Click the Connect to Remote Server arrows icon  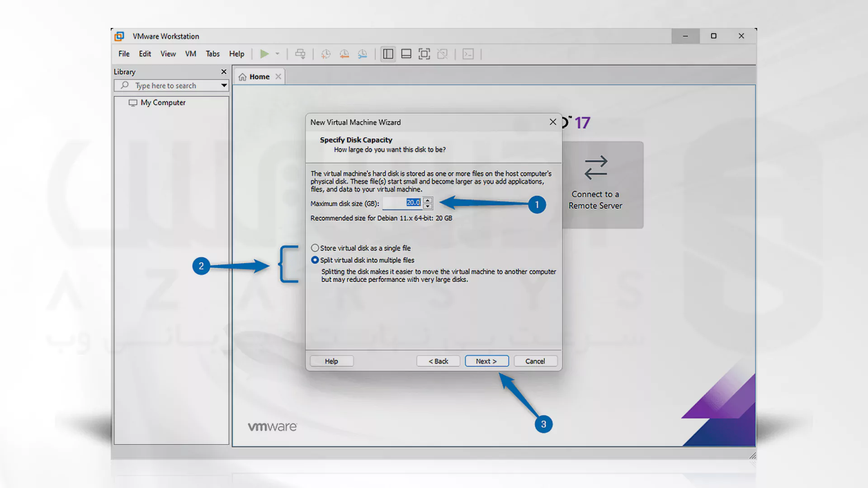(596, 168)
